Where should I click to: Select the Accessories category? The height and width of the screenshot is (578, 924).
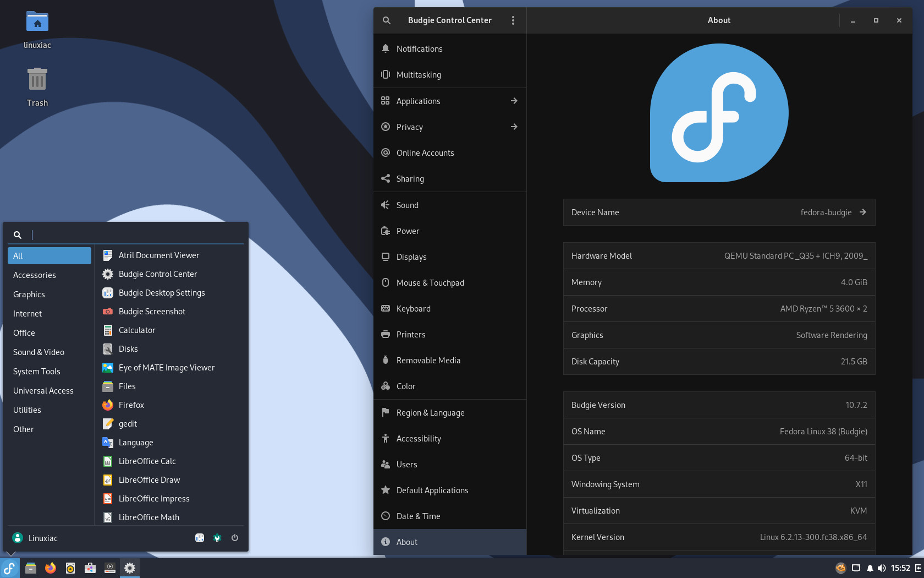[50, 275]
